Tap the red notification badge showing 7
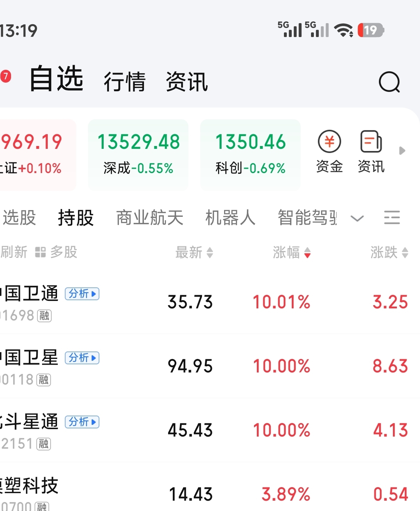 tap(5, 77)
